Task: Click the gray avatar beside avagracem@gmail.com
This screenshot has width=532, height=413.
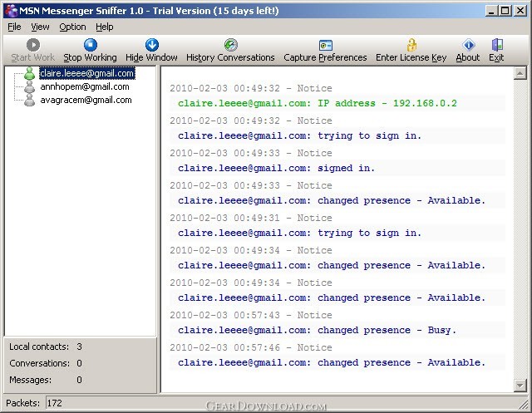Action: pyautogui.click(x=30, y=100)
